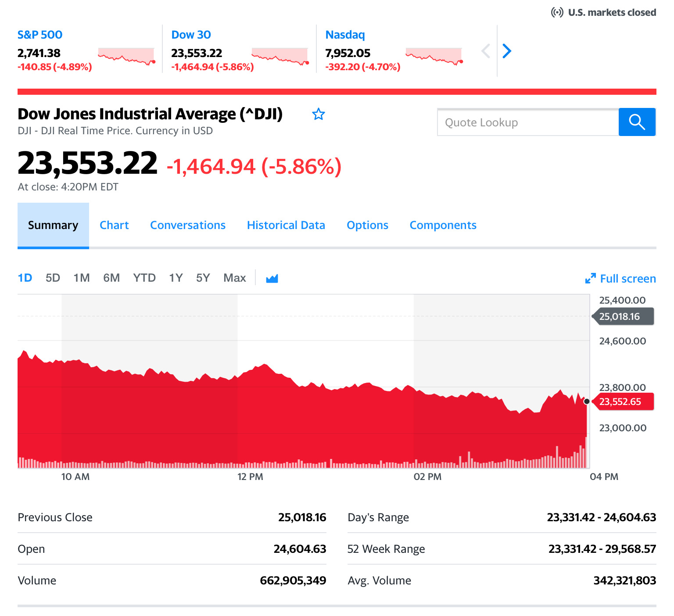Screen dimensions: 674x616
Task: View the Components tab
Action: [x=443, y=226]
